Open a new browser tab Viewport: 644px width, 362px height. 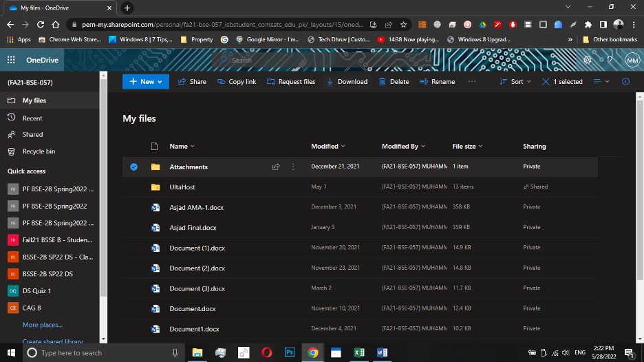[x=127, y=8]
